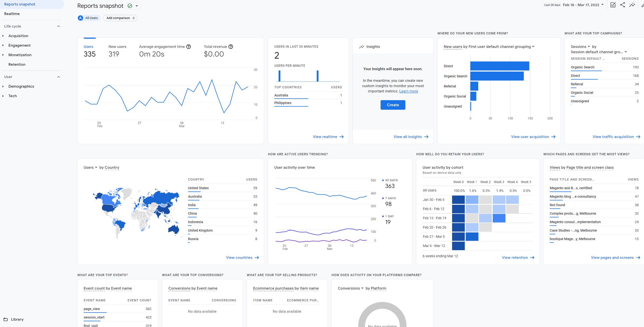This screenshot has height=327, width=644.
Task: Open the Reports snapshot title dropdown arrow
Action: pyautogui.click(x=137, y=6)
